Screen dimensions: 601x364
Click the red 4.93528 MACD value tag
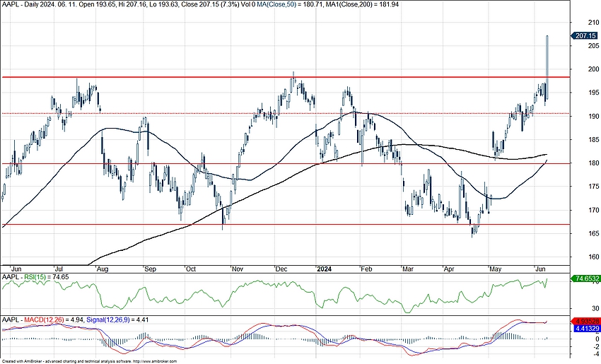tap(585, 321)
